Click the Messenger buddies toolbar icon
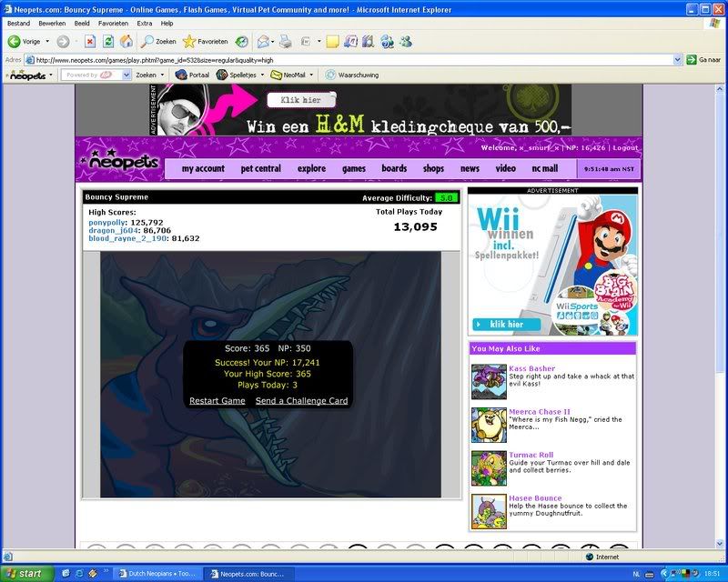Image resolution: width=728 pixels, height=582 pixels. [x=406, y=42]
